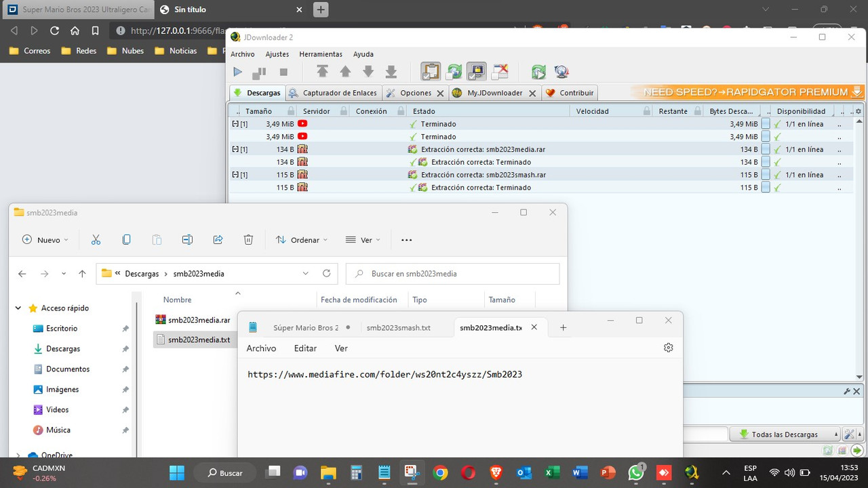Open Descargas in Explorer sidebar
The height and width of the screenshot is (488, 868).
click(x=63, y=349)
